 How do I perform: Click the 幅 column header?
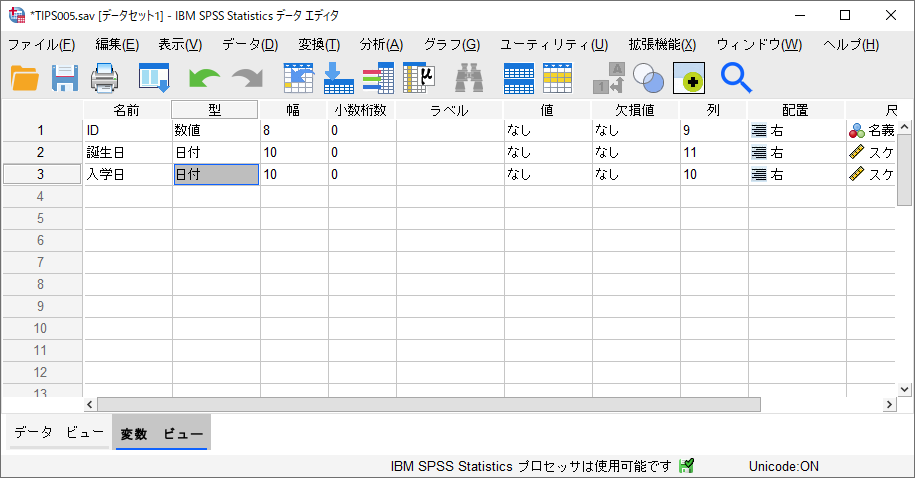pos(293,110)
